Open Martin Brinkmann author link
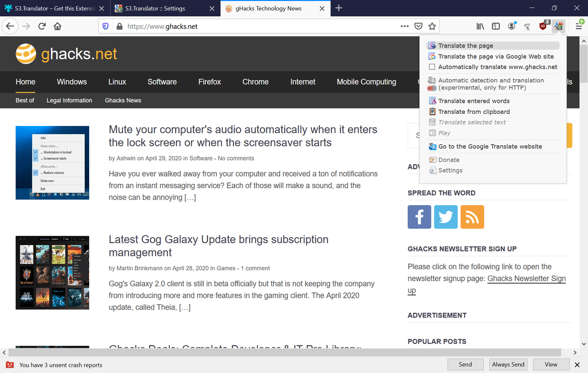Viewport: 588px width, 373px height. pyautogui.click(x=140, y=268)
